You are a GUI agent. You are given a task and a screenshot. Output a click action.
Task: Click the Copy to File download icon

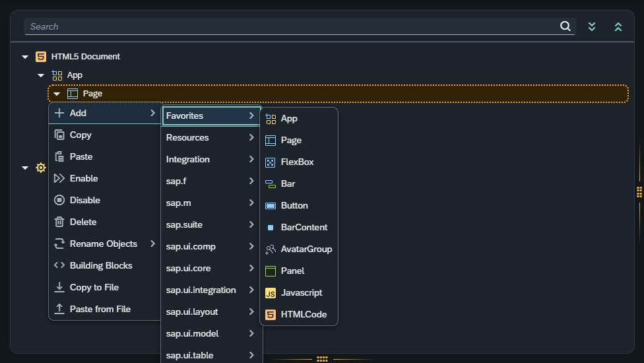59,287
